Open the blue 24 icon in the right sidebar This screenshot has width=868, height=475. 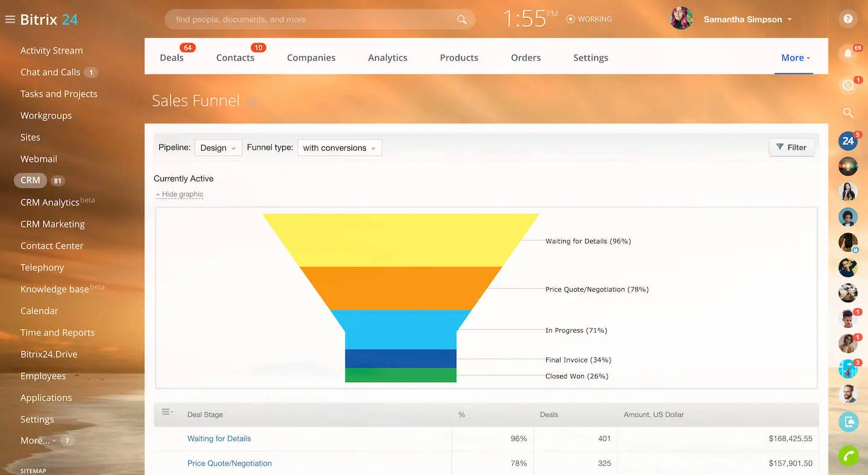pyautogui.click(x=848, y=141)
